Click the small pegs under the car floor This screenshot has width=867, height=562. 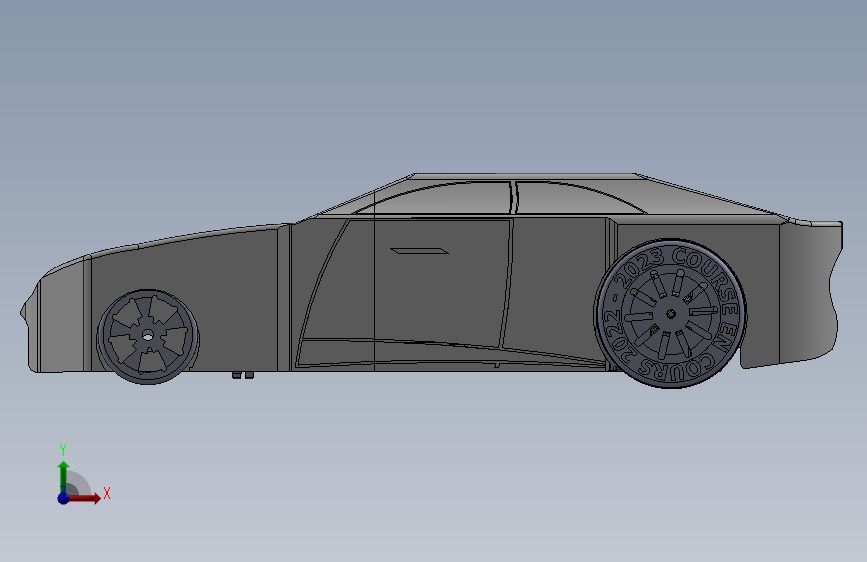point(243,375)
